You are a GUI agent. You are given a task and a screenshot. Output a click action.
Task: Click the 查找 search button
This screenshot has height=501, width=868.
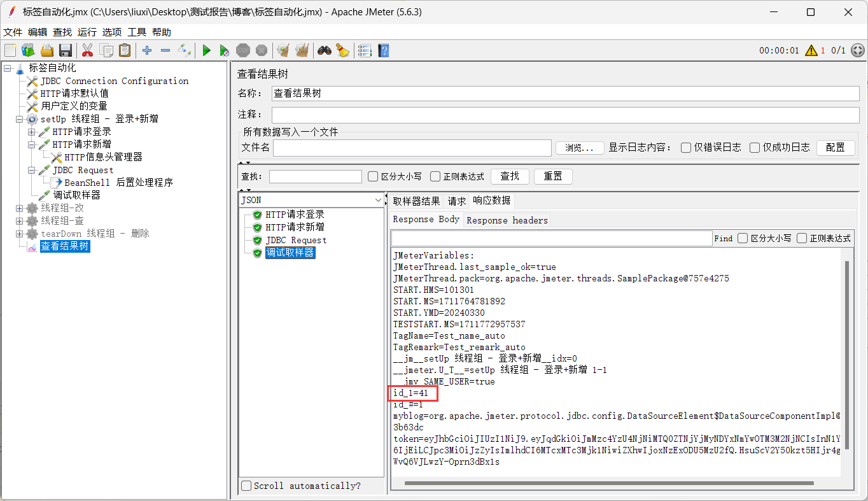(x=510, y=176)
